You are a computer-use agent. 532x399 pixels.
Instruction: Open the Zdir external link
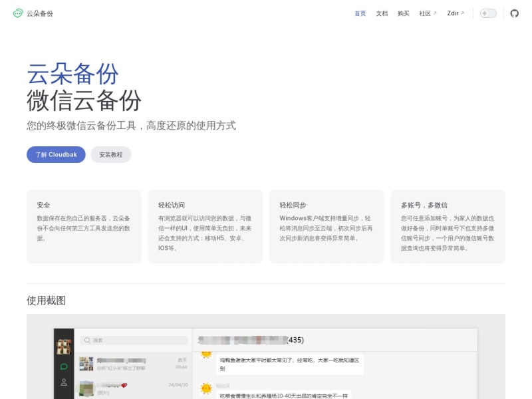[x=456, y=13]
